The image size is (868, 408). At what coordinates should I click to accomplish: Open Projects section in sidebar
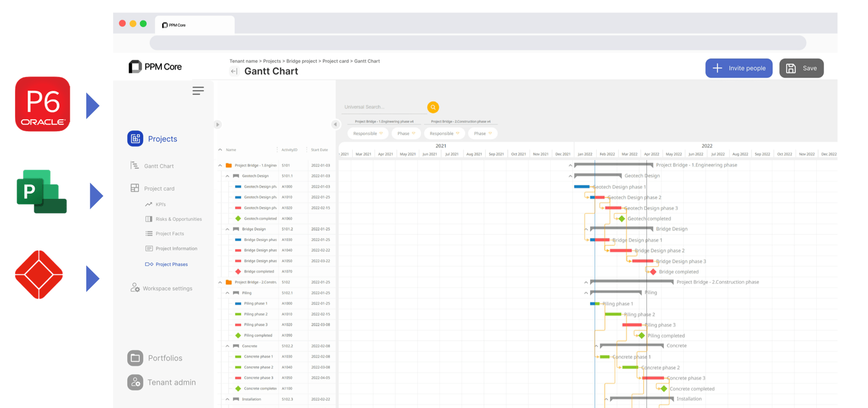[152, 138]
